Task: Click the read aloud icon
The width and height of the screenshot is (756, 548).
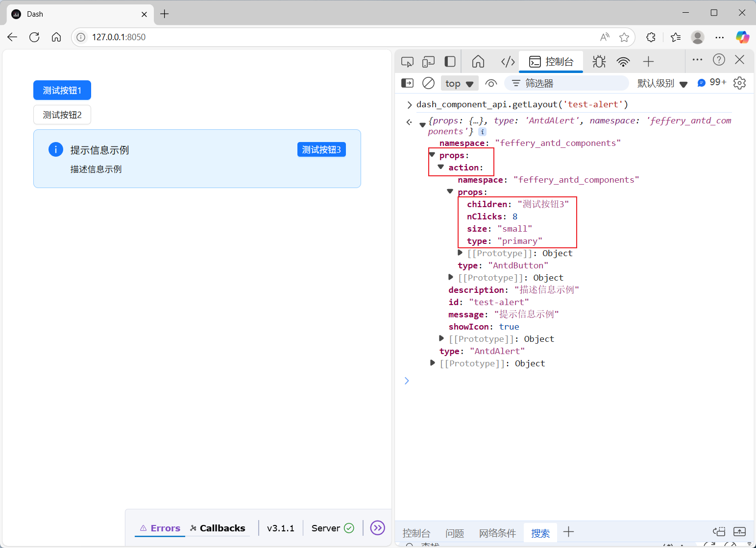Action: pos(605,37)
